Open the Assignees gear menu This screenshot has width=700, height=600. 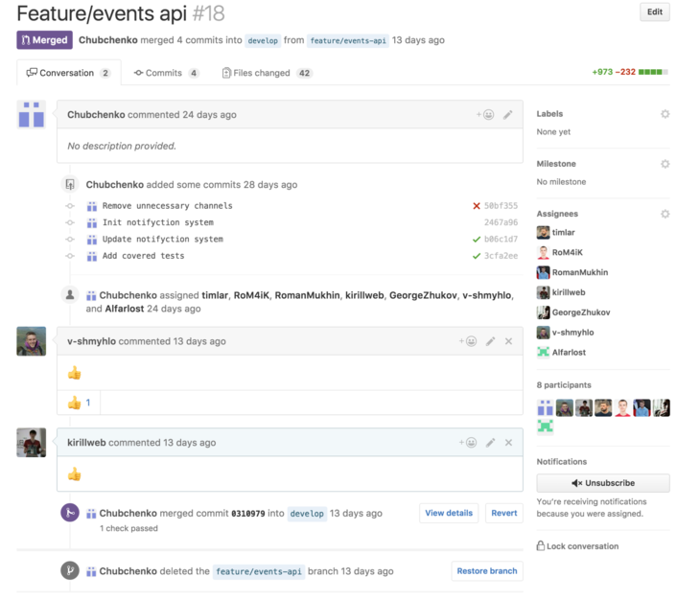coord(665,214)
